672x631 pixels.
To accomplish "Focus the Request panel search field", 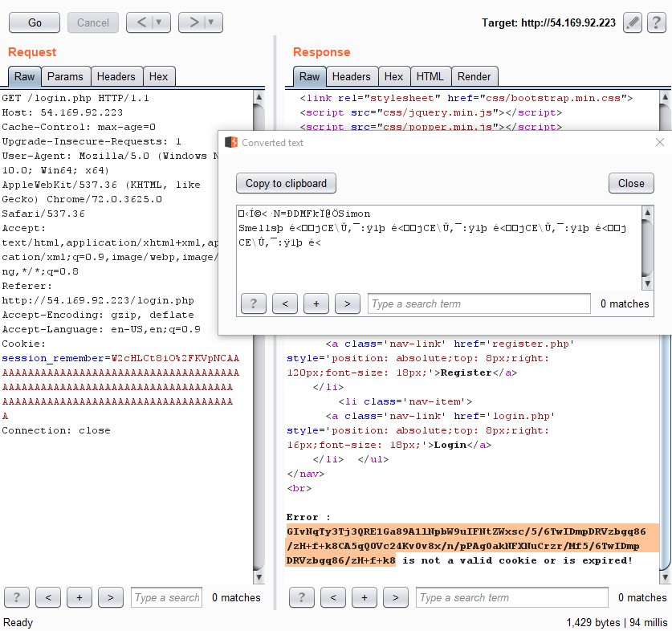I will click(167, 597).
